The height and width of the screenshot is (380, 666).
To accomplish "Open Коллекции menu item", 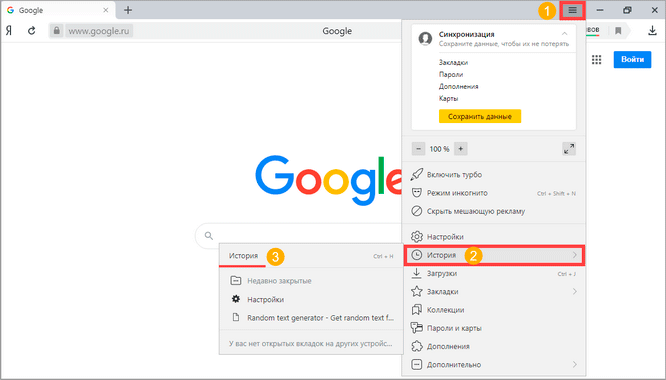I will click(494, 310).
